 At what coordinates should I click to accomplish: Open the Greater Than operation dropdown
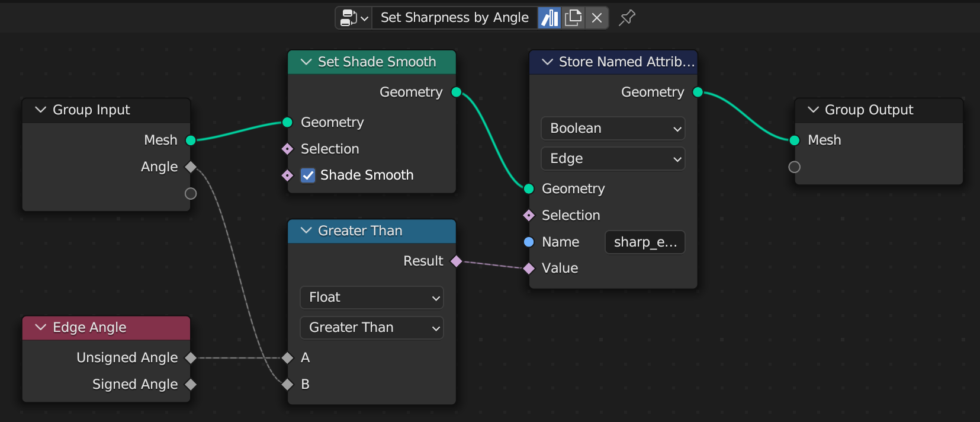tap(372, 328)
